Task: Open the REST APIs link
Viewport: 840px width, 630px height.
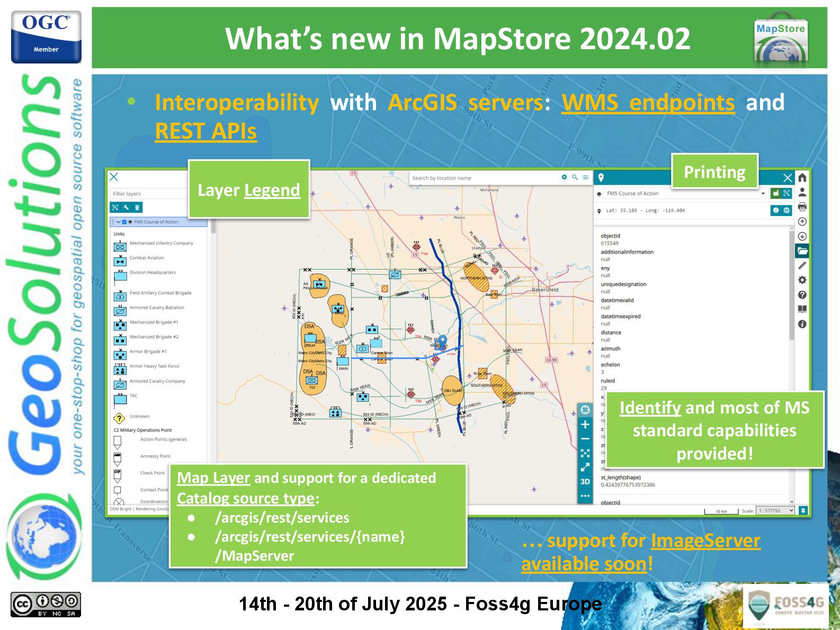Action: (x=206, y=131)
